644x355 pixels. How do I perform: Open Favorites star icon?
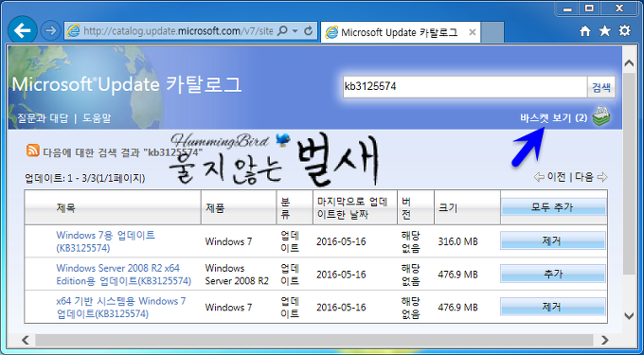click(604, 31)
